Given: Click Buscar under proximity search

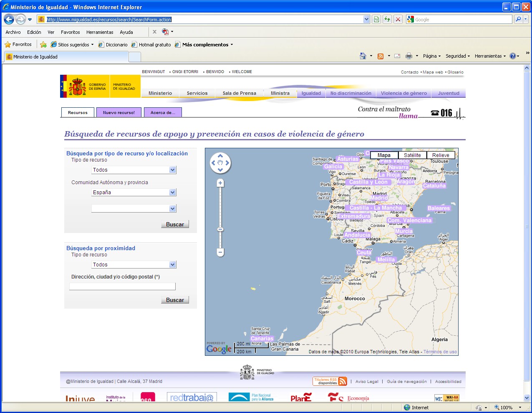Looking at the screenshot, I should [x=175, y=300].
